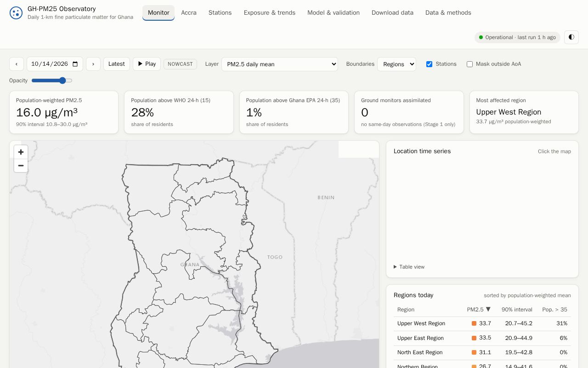Click the Population-weighted PM2.5 card
This screenshot has height=368, width=588.
[x=64, y=112]
